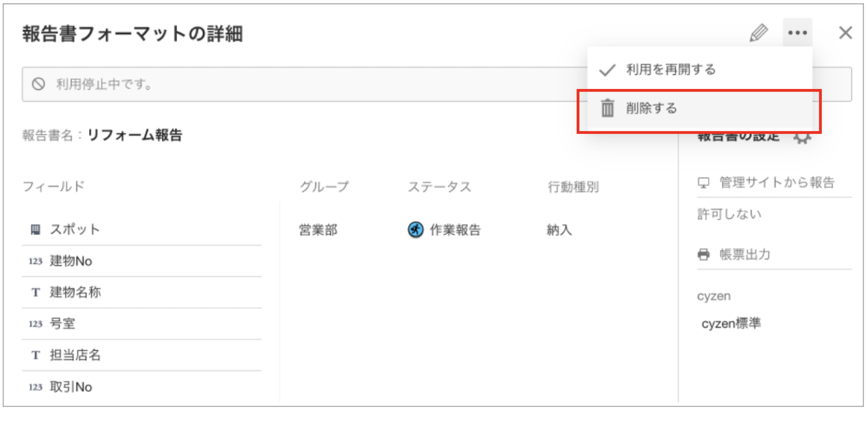The image size is (868, 423).
Task: Click the pencil edit icon
Action: point(759,33)
